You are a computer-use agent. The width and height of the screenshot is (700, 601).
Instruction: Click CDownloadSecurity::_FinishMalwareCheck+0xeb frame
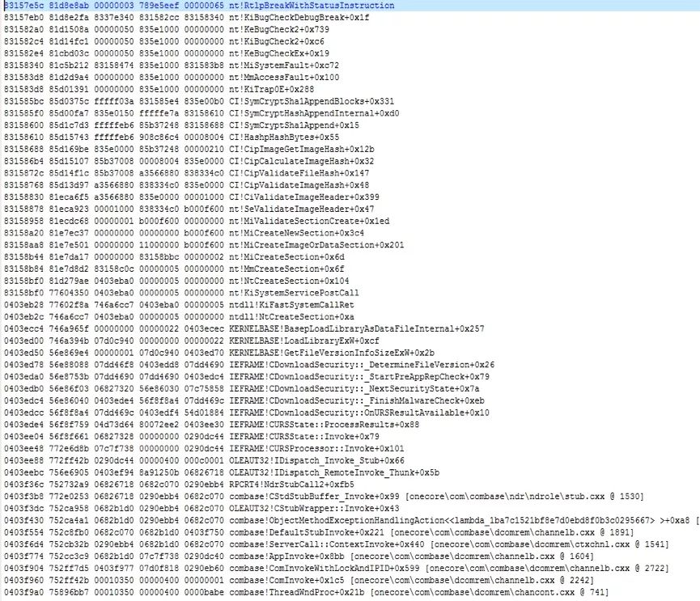[244, 400]
